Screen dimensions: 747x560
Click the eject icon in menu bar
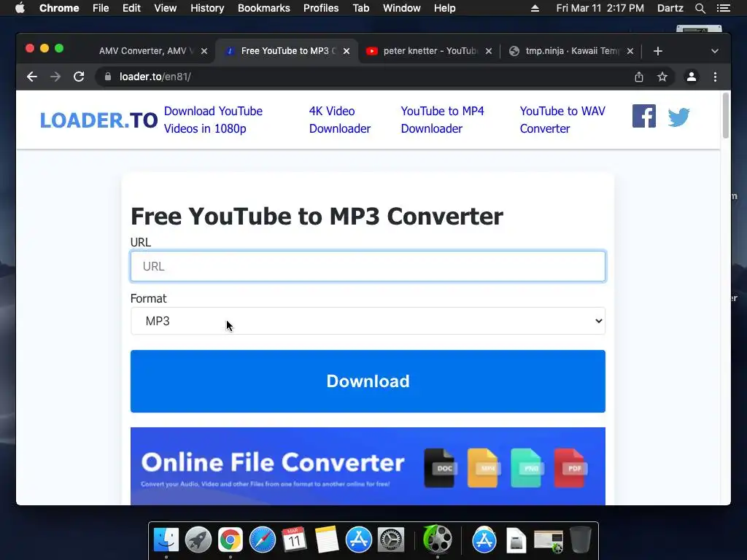(x=535, y=8)
